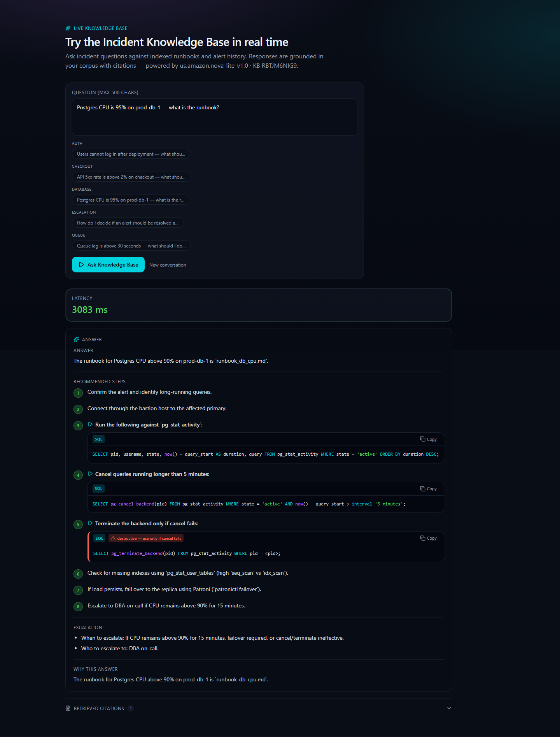The image size is (560, 737).
Task: Click the 'Recommended Steps' heading
Action: pyautogui.click(x=100, y=382)
